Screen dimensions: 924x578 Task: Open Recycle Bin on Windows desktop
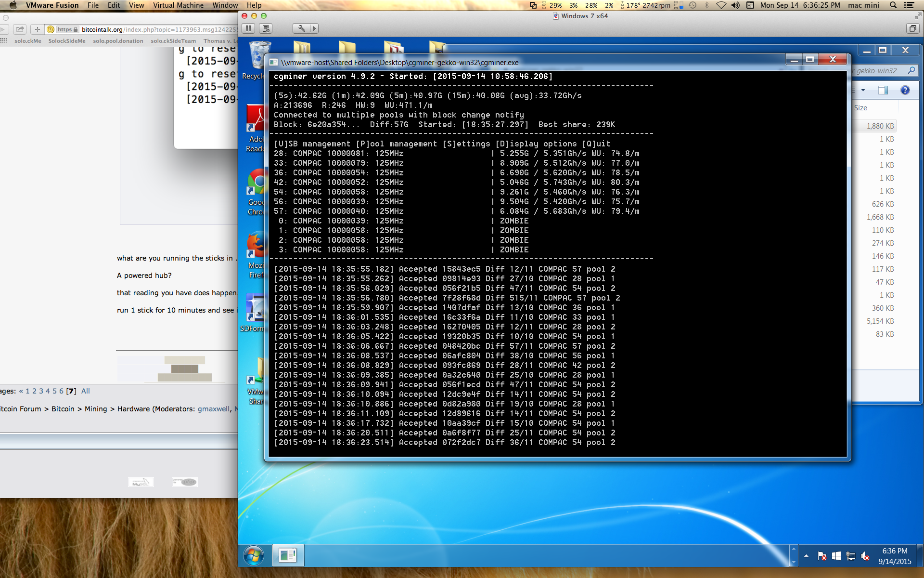coord(257,60)
